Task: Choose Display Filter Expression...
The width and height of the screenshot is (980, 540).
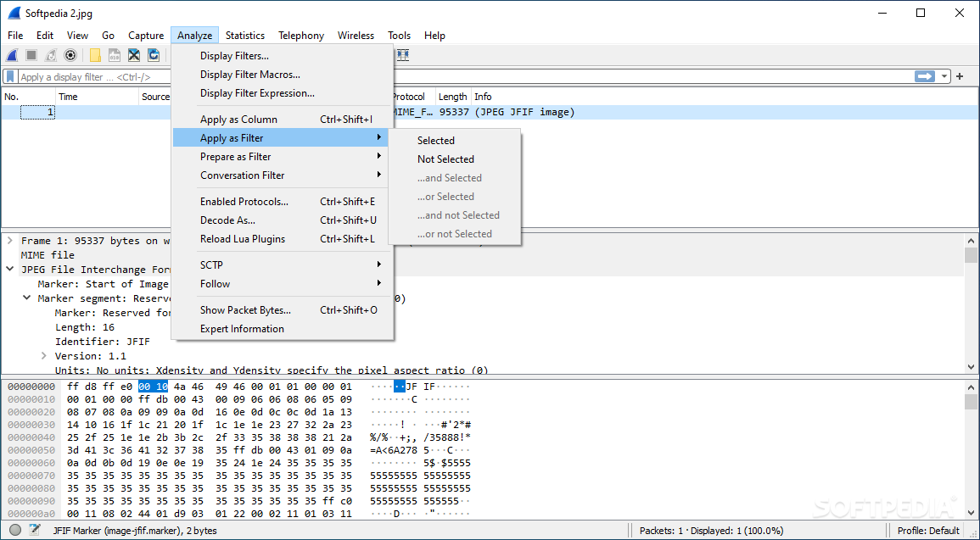Action: pyautogui.click(x=283, y=93)
